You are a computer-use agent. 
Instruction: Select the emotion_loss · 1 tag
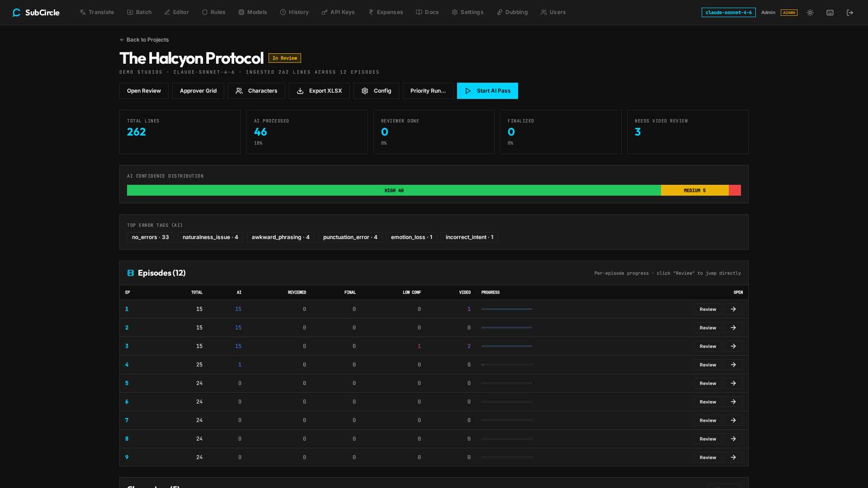(x=412, y=237)
